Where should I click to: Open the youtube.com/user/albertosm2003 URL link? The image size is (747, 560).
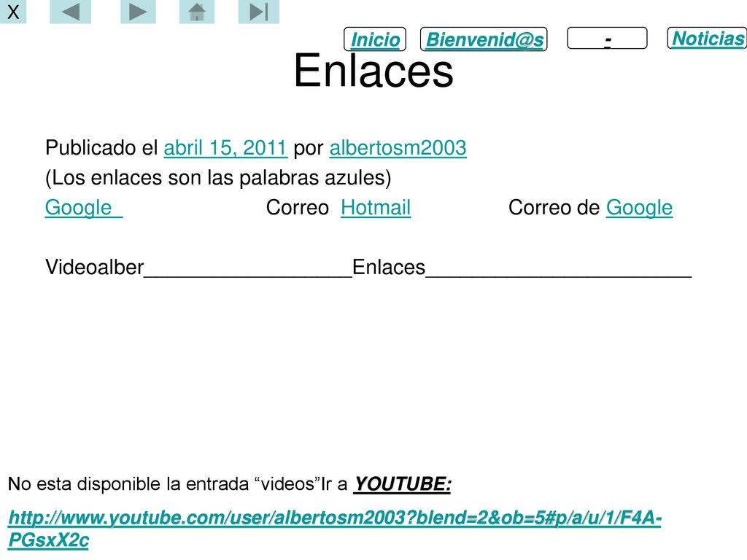334,529
